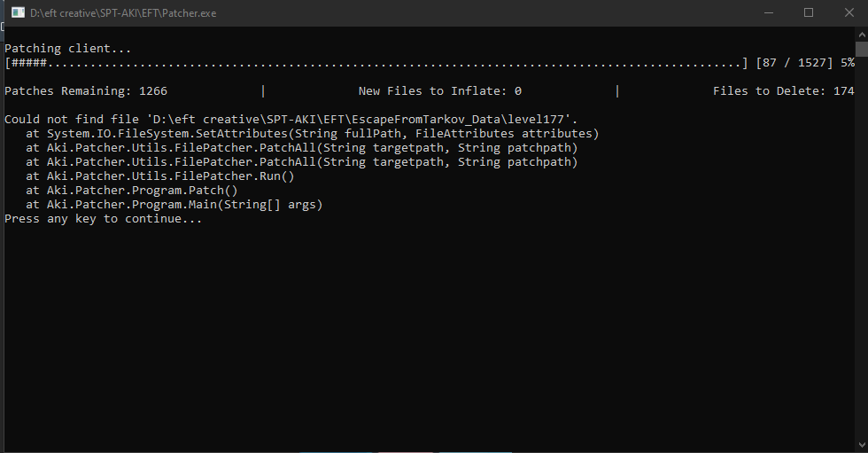Click the Aki.Patcher.Program.Main(String[] args) line
Screen dimensions: 868x453
174,205
